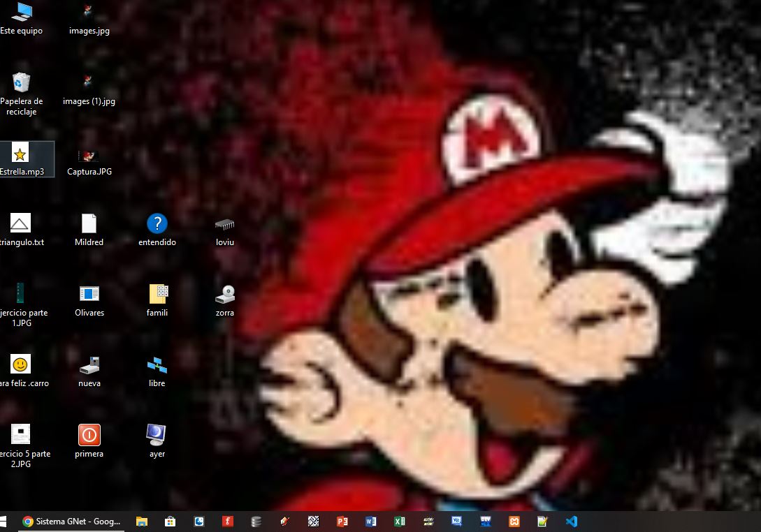761x532 pixels.
Task: Open XAMPP from the taskbar
Action: (514, 521)
